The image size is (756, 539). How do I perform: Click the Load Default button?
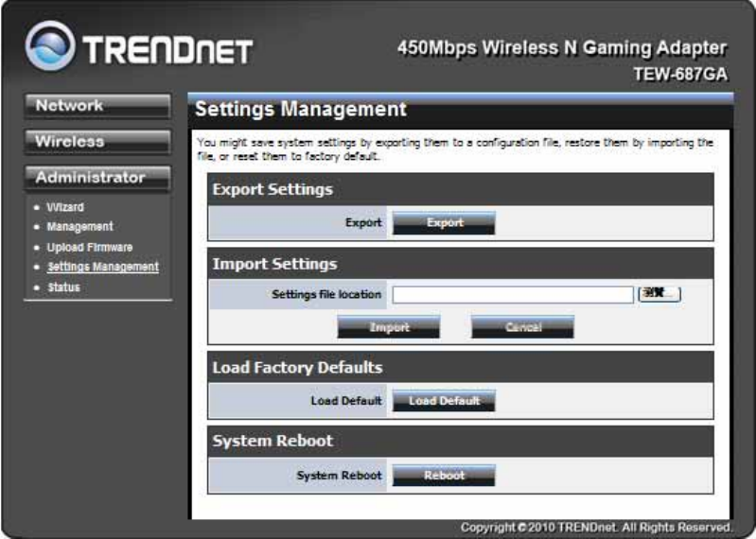tap(444, 401)
